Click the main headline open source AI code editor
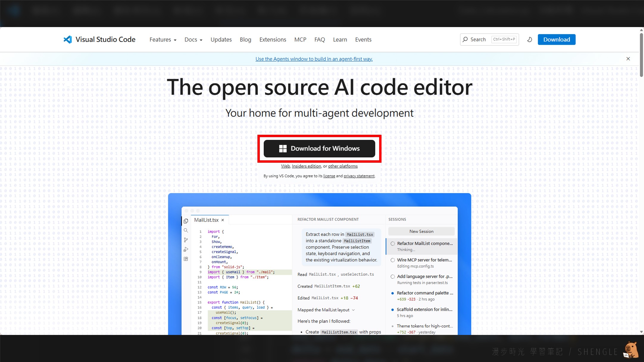 (x=320, y=87)
